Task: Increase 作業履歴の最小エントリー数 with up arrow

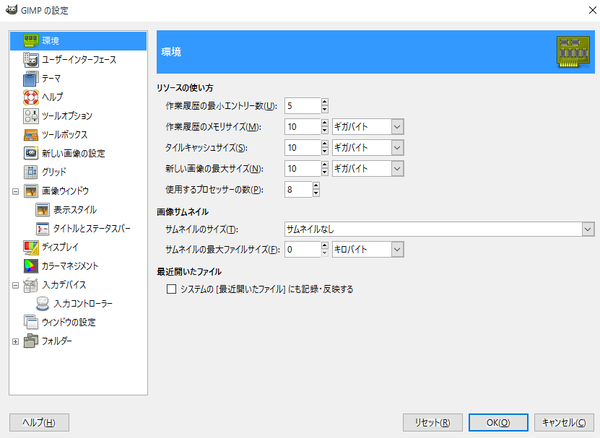Action: click(x=325, y=102)
